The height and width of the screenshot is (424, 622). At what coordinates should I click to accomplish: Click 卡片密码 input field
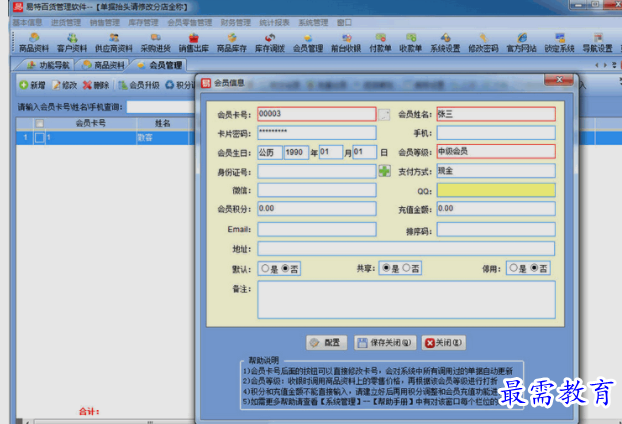(x=317, y=133)
